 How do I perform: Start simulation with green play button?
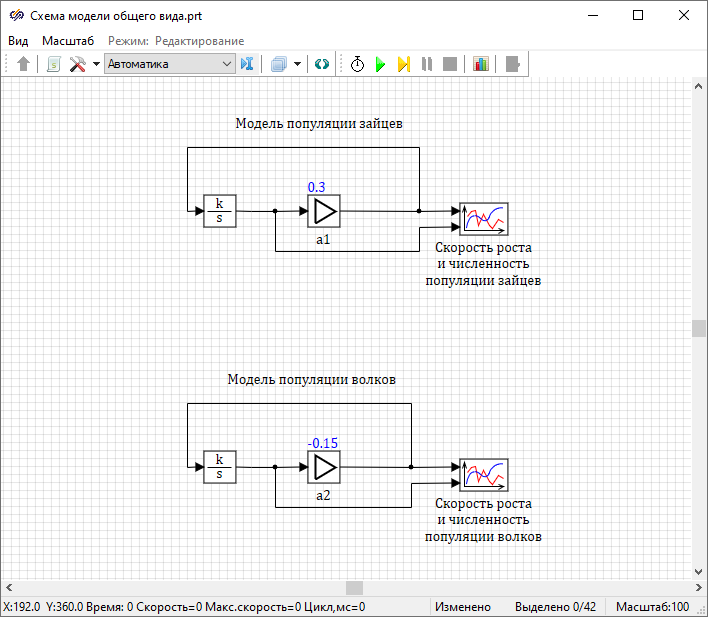pyautogui.click(x=380, y=64)
